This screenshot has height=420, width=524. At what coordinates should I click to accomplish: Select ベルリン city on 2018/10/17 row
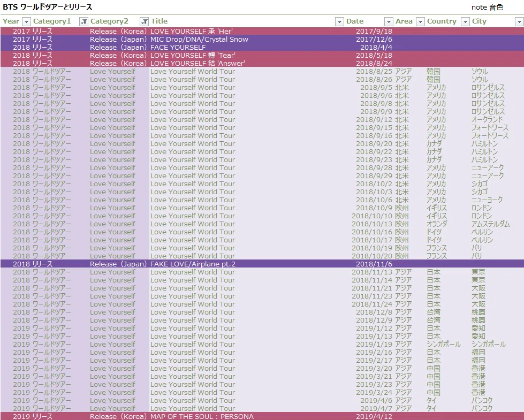(x=482, y=240)
